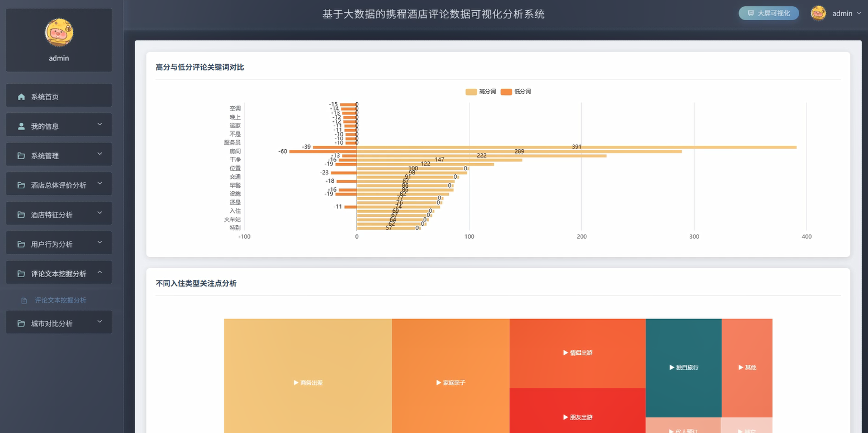This screenshot has height=433, width=868.
Task: Click the 服务员 axis label
Action: point(232,143)
